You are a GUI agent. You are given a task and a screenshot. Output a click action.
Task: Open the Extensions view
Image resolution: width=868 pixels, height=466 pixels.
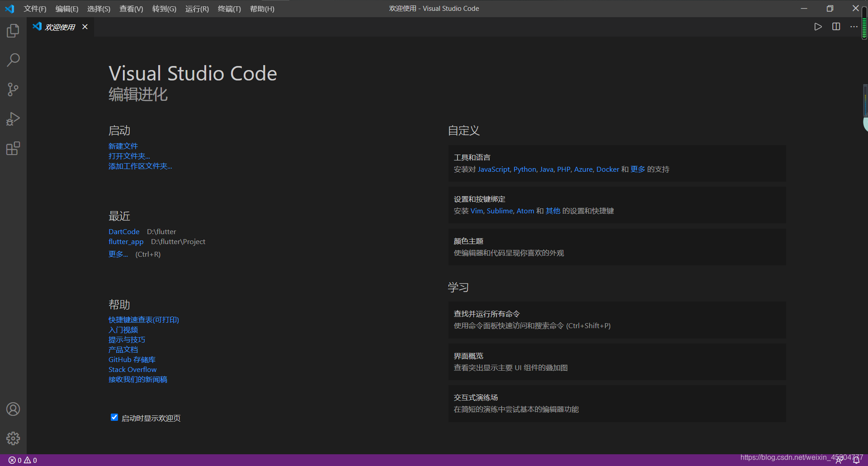[13, 148]
